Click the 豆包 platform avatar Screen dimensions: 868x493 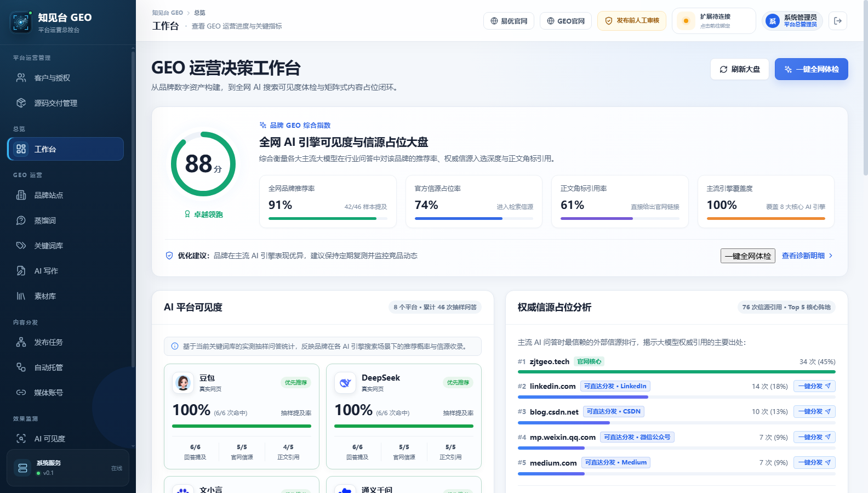coord(183,383)
